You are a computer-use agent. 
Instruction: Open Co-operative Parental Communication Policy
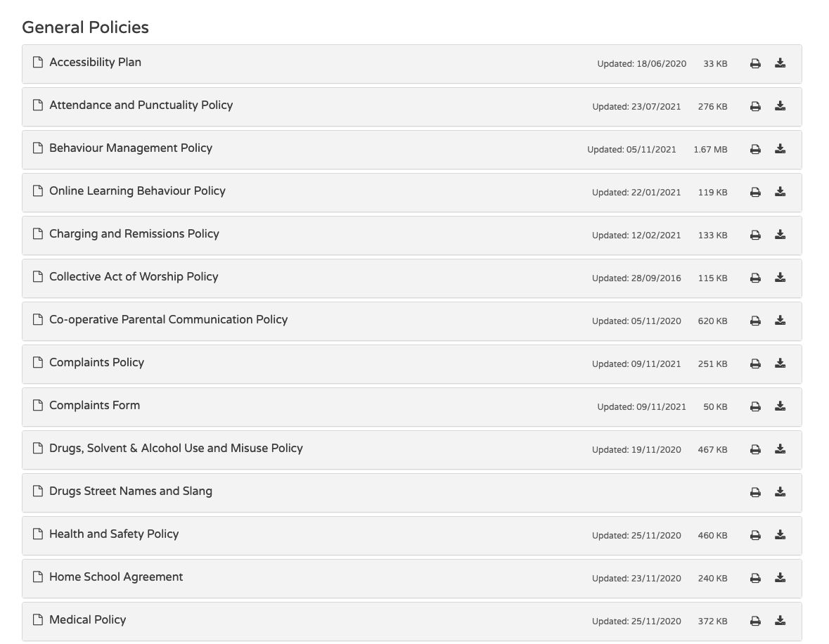click(168, 320)
